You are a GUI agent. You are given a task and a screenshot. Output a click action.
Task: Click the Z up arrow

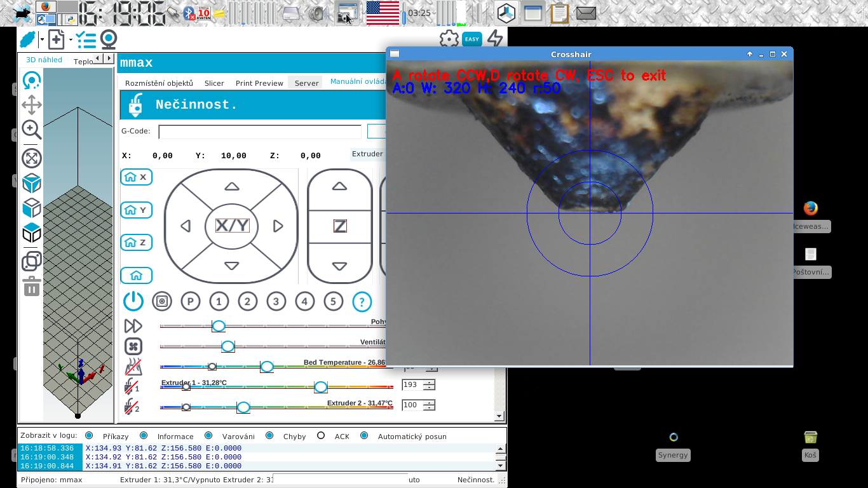340,186
